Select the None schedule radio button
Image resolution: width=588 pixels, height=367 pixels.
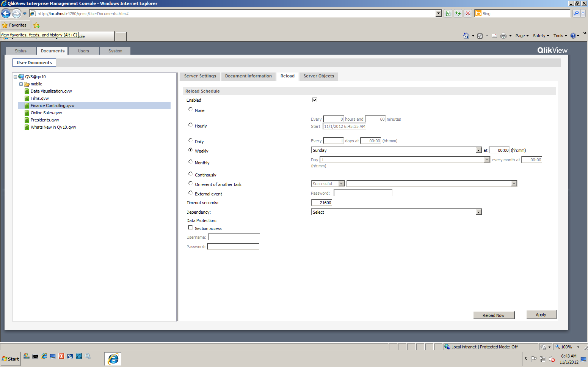click(x=191, y=109)
